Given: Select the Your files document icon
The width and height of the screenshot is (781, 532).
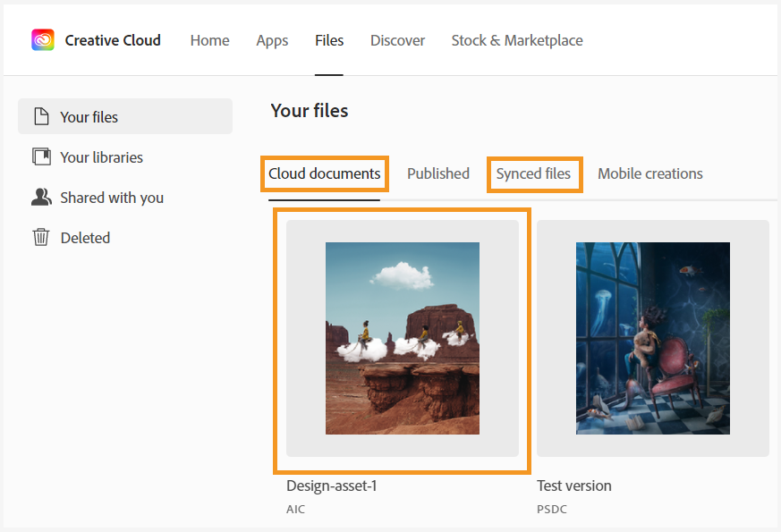Looking at the screenshot, I should click(x=42, y=116).
